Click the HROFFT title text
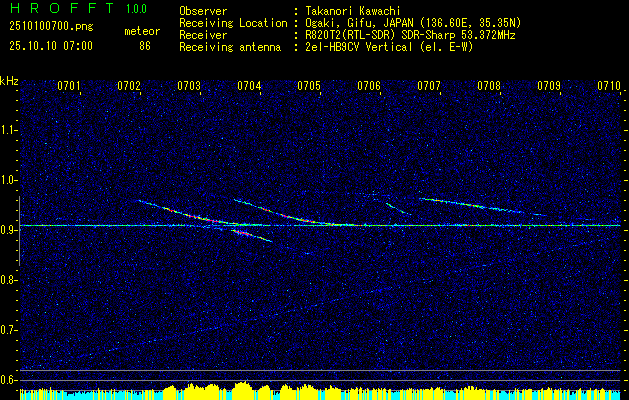This screenshot has width=629, height=400. (x=61, y=8)
